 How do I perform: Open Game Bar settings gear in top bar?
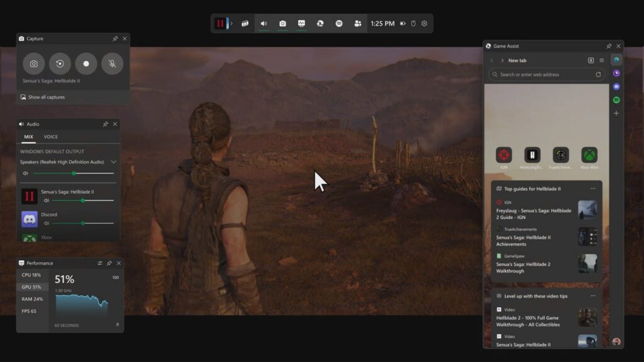point(425,24)
